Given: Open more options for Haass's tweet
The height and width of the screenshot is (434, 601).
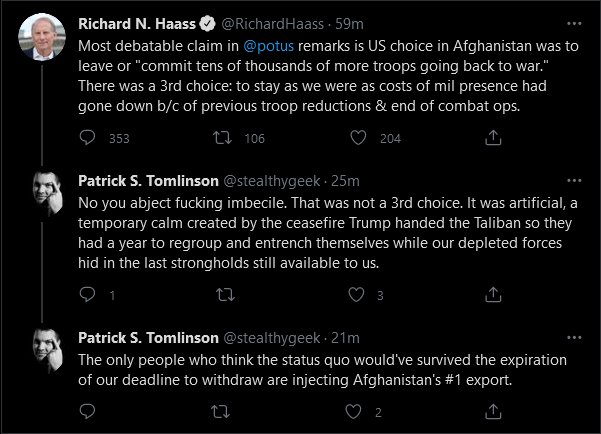Looking at the screenshot, I should point(574,24).
